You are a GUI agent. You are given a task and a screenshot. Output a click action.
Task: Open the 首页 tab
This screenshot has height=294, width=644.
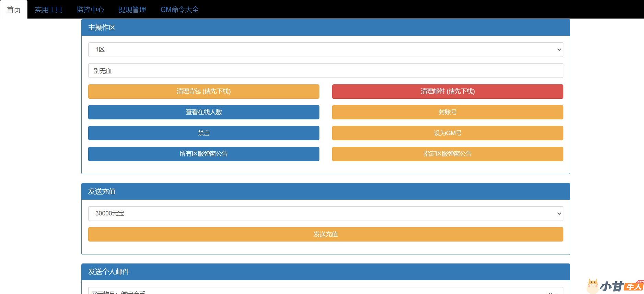click(x=14, y=10)
